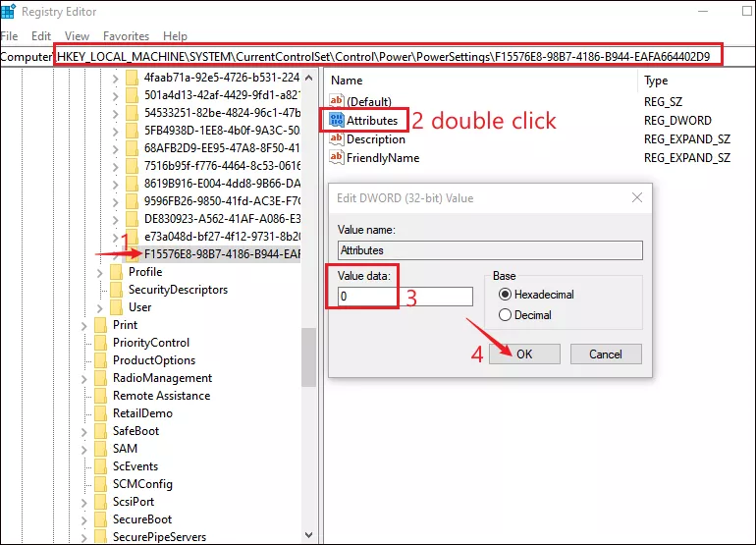Click folder icon of 8619B916-E004-4dd8-9B66 key
The height and width of the screenshot is (545, 756).
coord(132,184)
